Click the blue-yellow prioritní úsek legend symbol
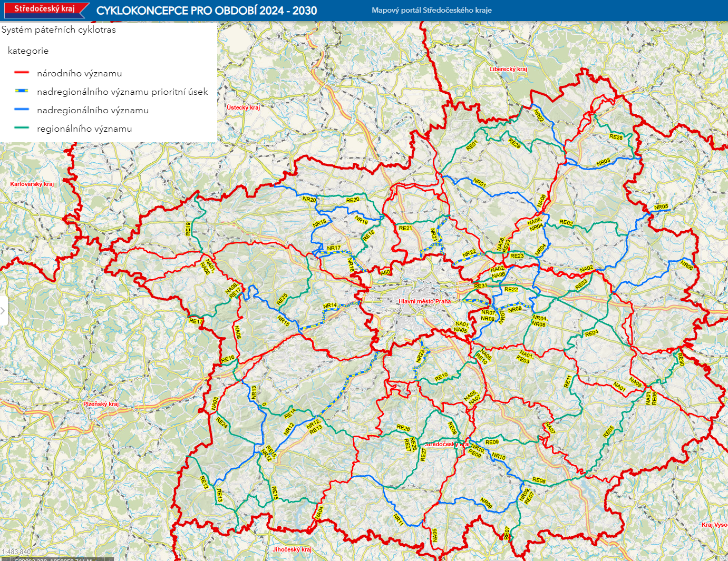 tap(22, 91)
